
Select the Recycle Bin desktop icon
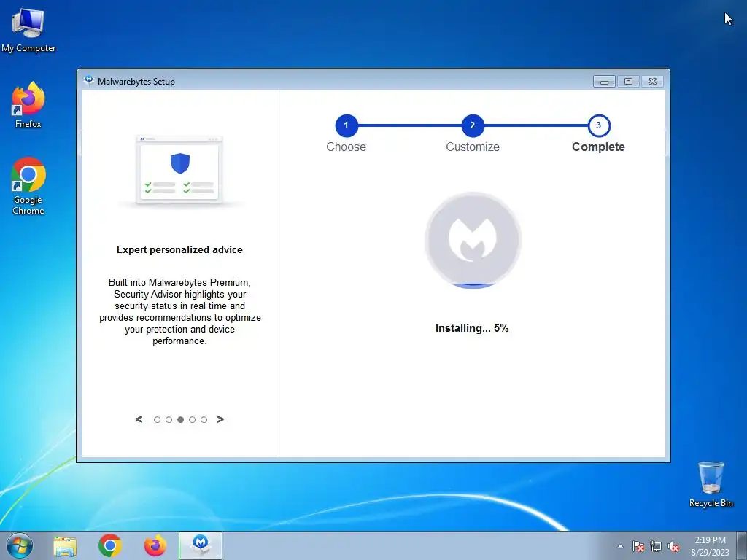click(x=711, y=484)
